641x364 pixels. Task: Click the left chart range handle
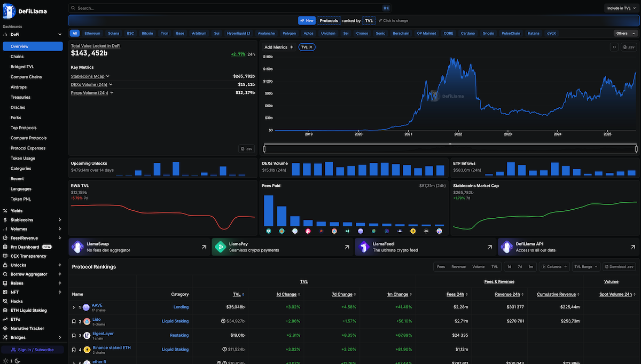pos(264,149)
